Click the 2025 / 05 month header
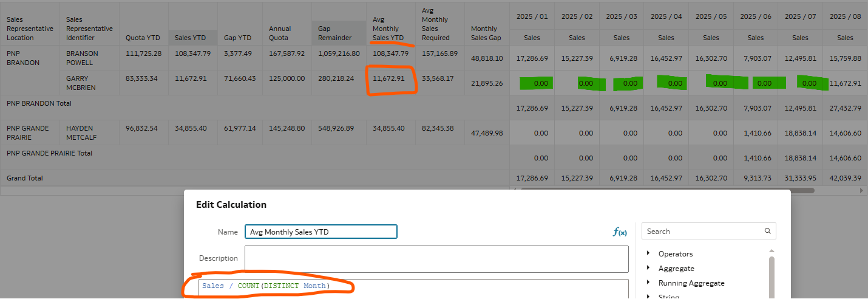 [x=711, y=16]
